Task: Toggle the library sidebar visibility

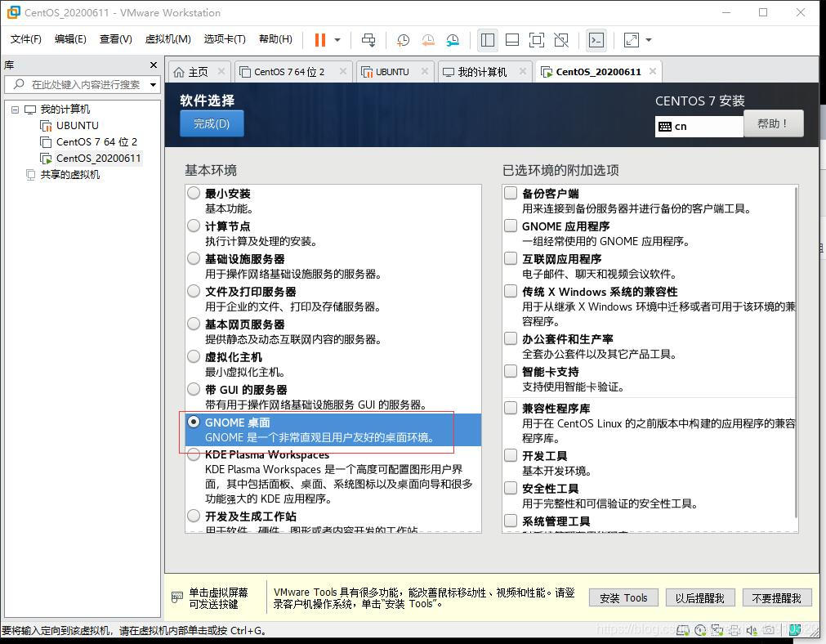Action: coord(488,40)
